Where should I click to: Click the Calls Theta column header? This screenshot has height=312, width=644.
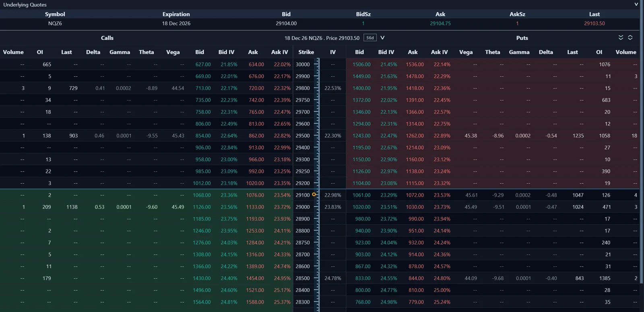[147, 52]
